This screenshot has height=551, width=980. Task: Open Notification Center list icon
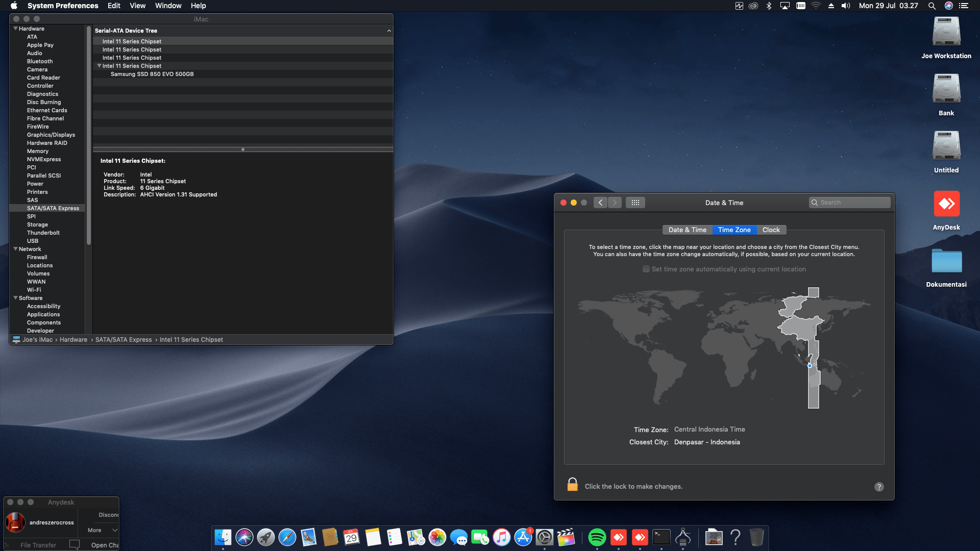pyautogui.click(x=964, y=6)
